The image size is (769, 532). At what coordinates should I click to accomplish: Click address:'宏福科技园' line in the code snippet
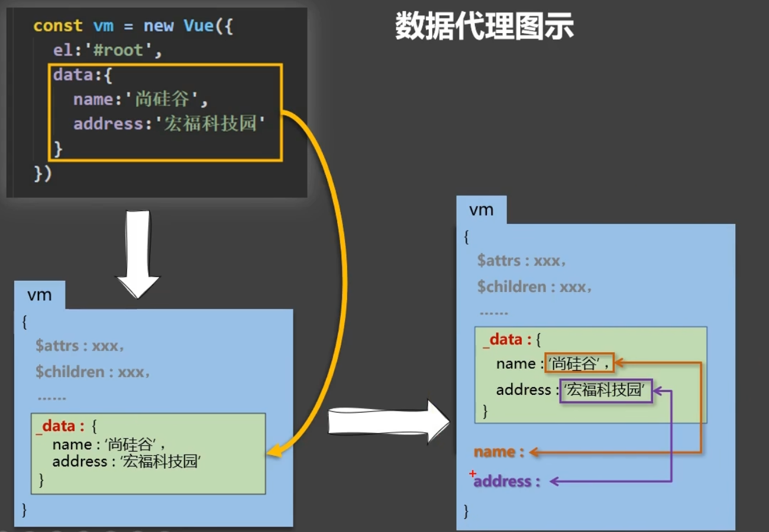169,124
